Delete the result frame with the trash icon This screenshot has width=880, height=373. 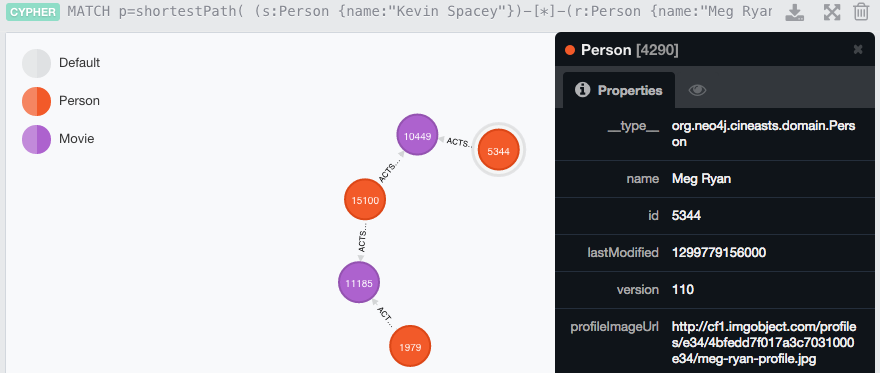tap(861, 12)
